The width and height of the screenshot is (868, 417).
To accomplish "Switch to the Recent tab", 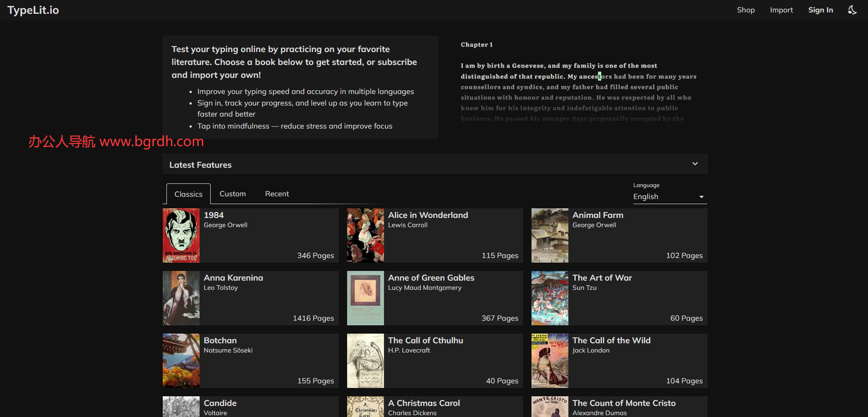I will (x=277, y=194).
